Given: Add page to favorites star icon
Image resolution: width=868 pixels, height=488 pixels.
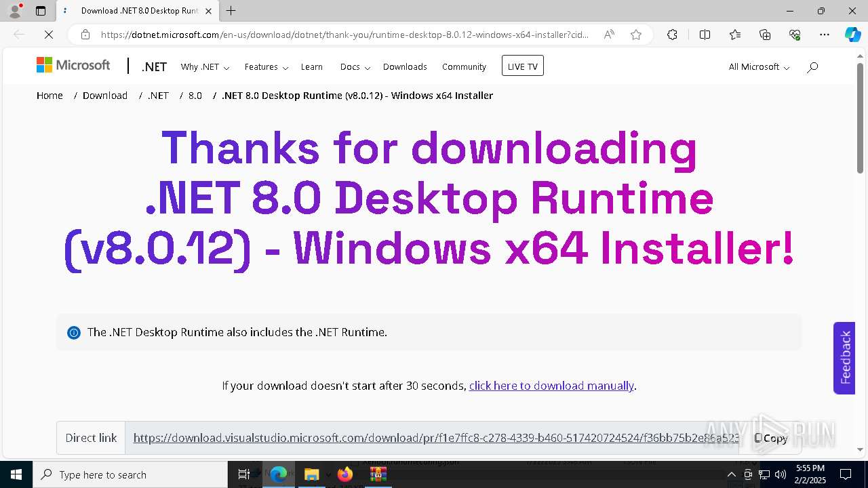Looking at the screenshot, I should [x=636, y=35].
